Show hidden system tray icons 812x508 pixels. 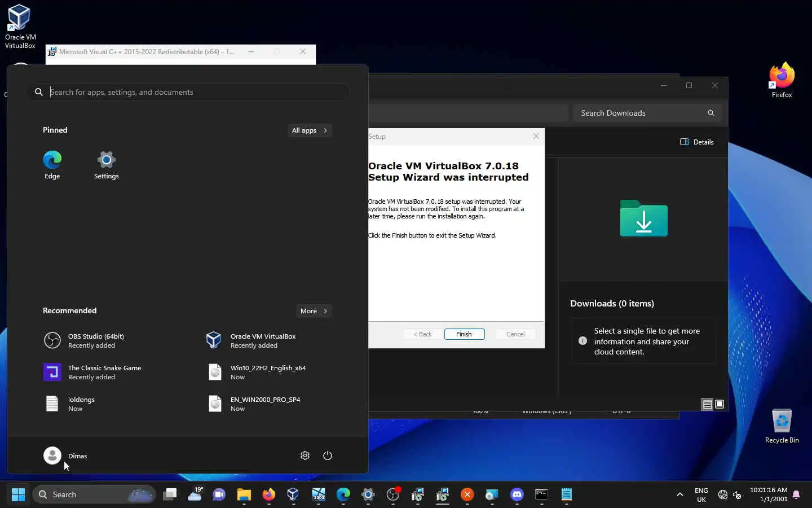(680, 494)
